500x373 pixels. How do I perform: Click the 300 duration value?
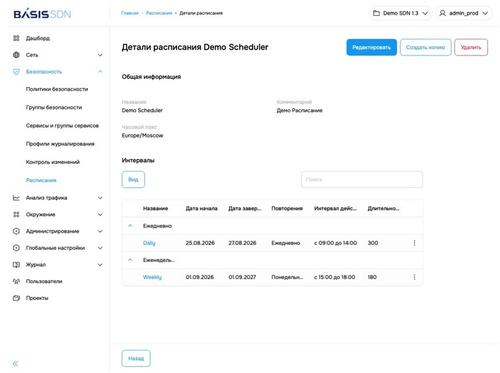(373, 243)
